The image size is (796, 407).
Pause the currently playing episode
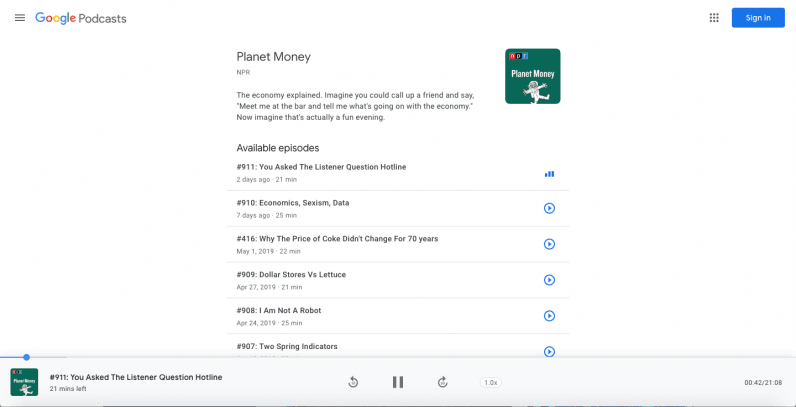(x=398, y=382)
